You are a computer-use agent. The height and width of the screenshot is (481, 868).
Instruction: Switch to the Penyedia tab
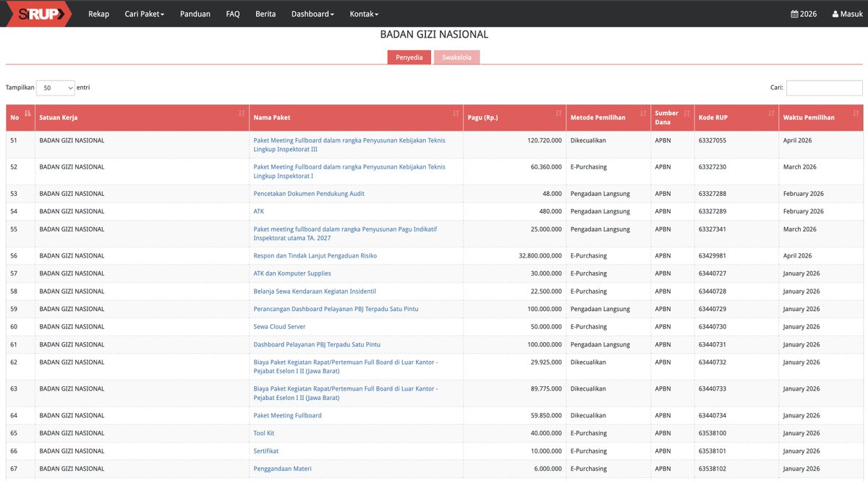click(x=409, y=57)
